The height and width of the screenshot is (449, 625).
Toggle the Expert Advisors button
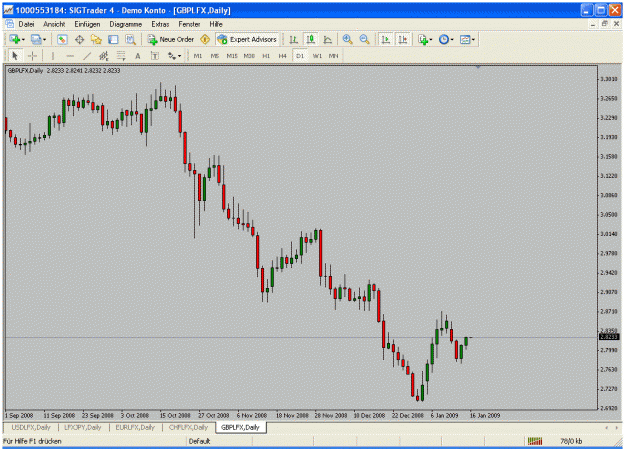point(247,39)
